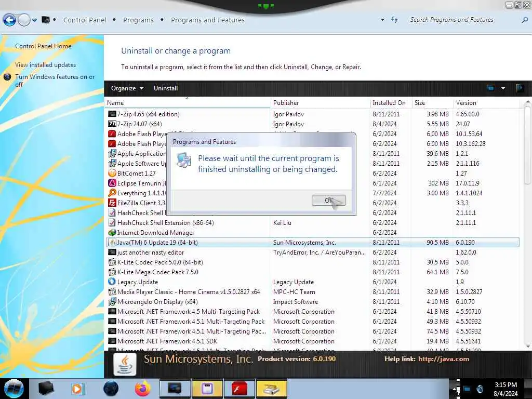Select K-Lite Mega Codec Pack 7.5.0 icon
The image size is (532, 399).
[x=112, y=272]
